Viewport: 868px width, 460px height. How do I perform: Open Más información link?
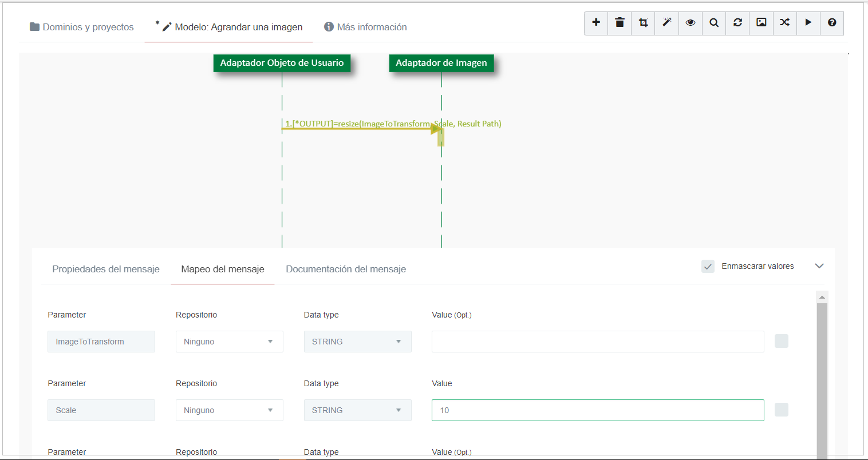[365, 27]
